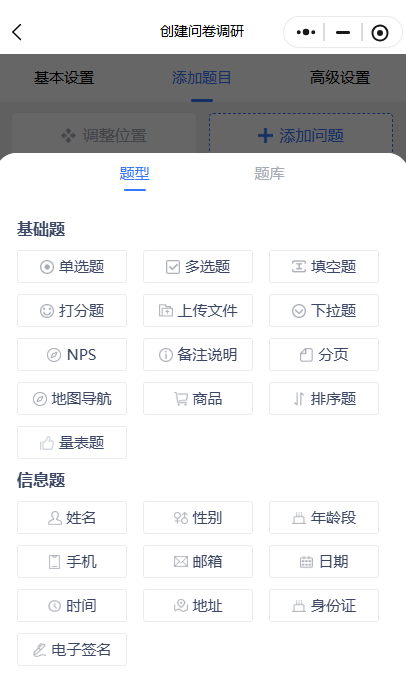Switch to the 题库 tab
The image size is (406, 677).
pyautogui.click(x=269, y=174)
